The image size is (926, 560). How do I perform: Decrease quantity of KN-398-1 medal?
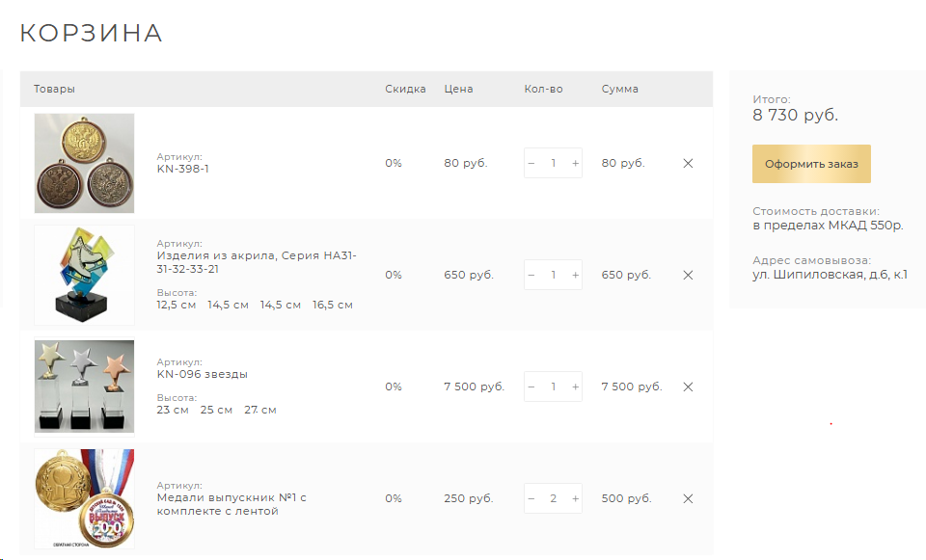pyautogui.click(x=531, y=164)
